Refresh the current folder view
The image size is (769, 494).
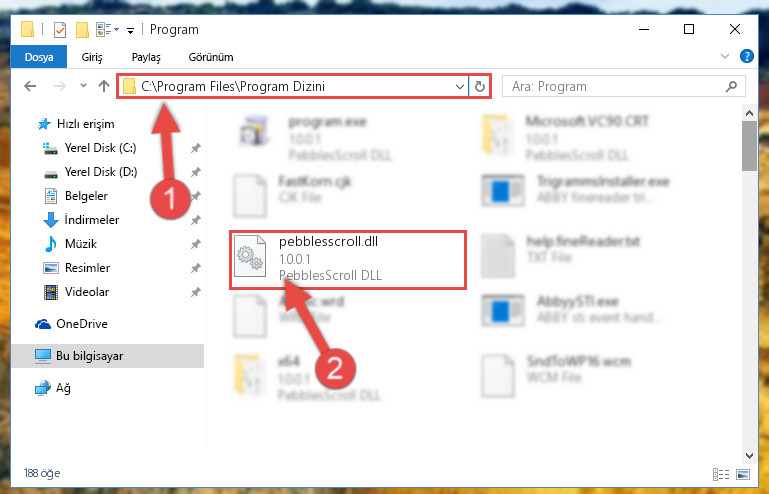point(480,87)
